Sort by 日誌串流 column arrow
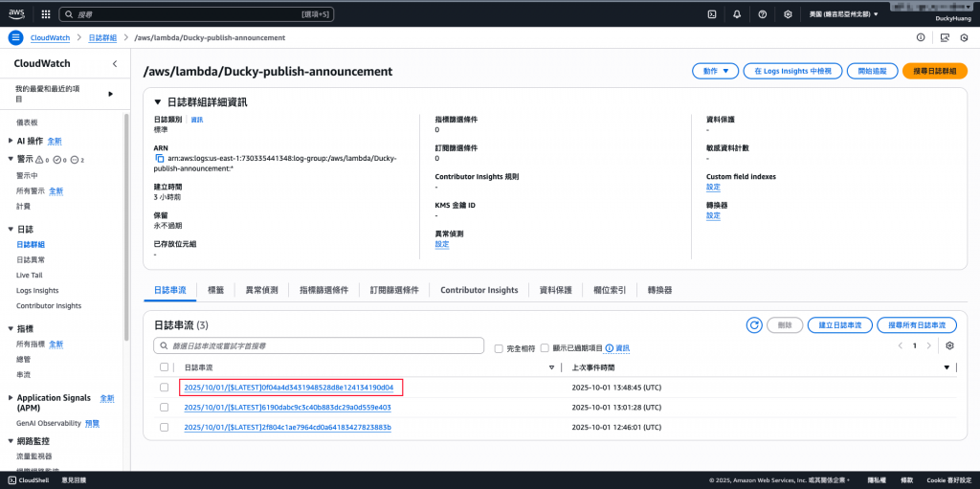This screenshot has width=980, height=489. click(551, 367)
